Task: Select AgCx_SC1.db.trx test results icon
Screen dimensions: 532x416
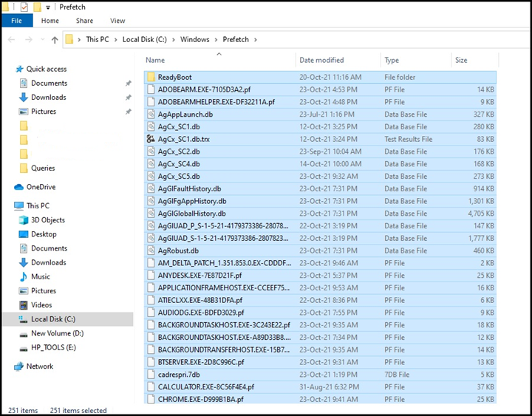Action: (x=151, y=139)
